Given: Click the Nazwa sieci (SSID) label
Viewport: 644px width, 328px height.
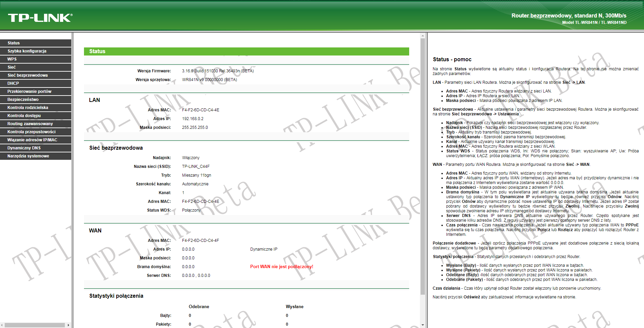Looking at the screenshot, I should (x=152, y=167).
